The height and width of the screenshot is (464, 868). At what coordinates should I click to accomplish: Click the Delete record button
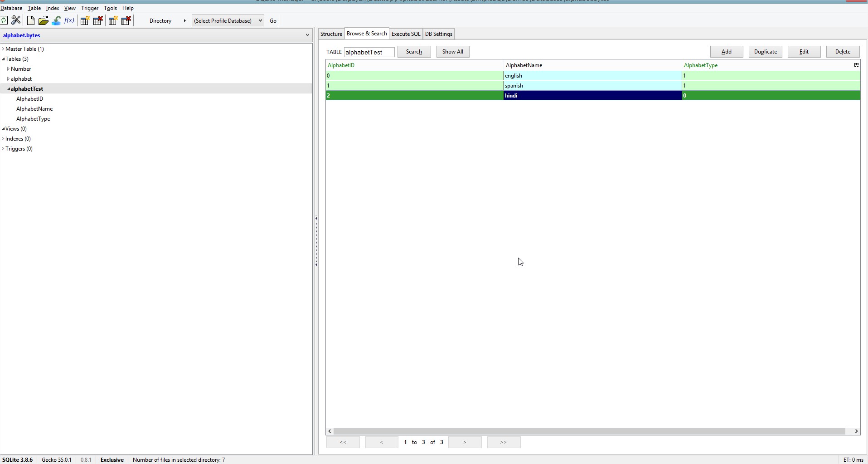843,52
